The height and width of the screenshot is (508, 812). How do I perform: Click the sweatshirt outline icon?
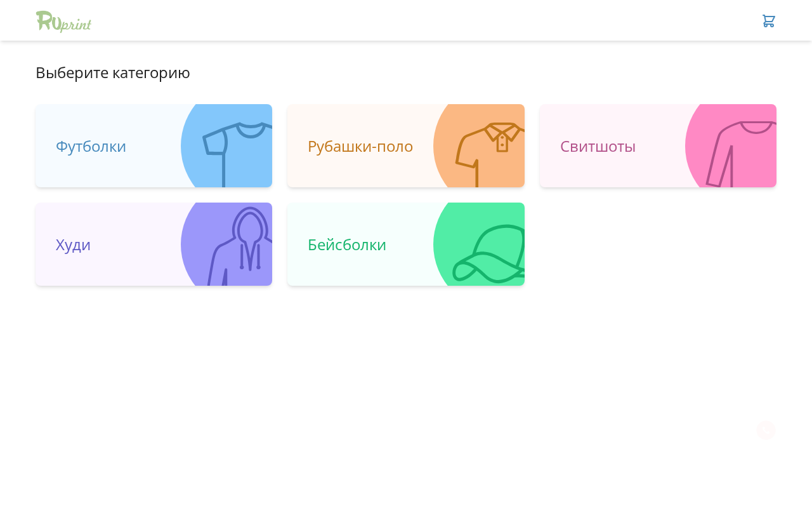tap(742, 154)
